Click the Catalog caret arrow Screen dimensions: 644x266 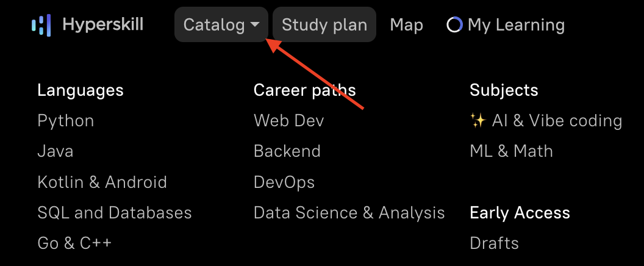coord(255,25)
